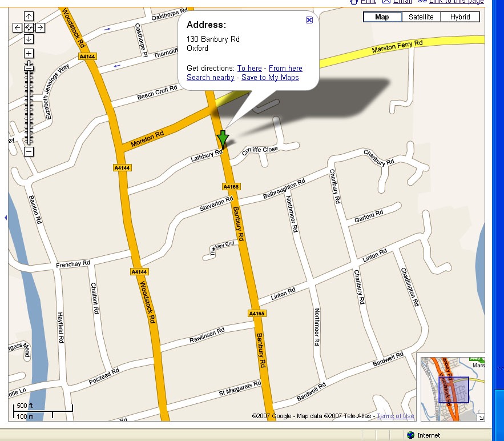Pan the map up with arrow button

(29, 16)
